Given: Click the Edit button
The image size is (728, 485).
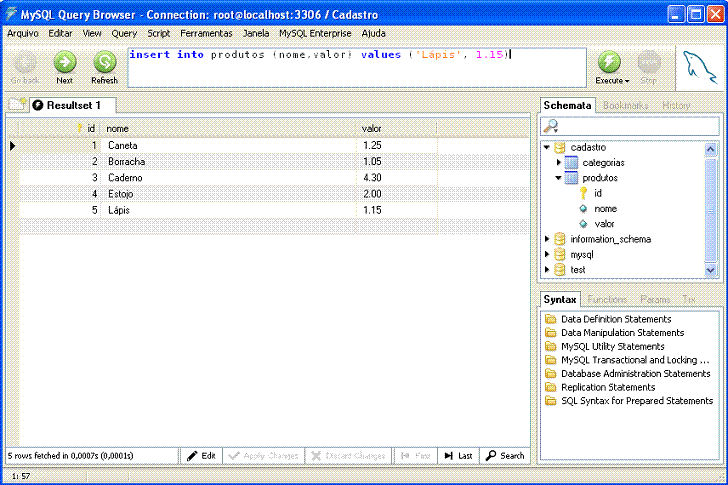Looking at the screenshot, I should pos(202,456).
